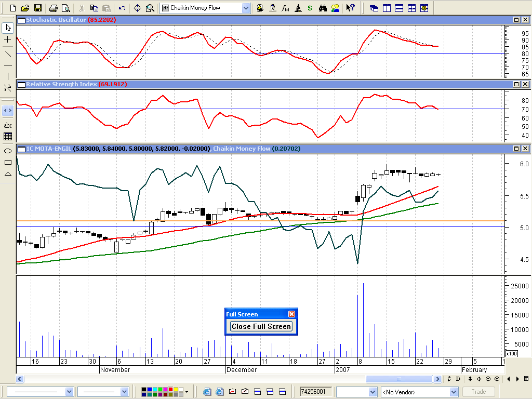Click the abc text annotation tool
Screen dimensions: 532x399
point(8,125)
